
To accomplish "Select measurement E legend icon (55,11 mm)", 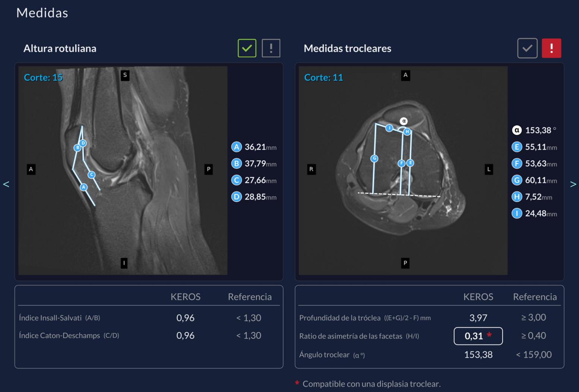I will pyautogui.click(x=517, y=147).
